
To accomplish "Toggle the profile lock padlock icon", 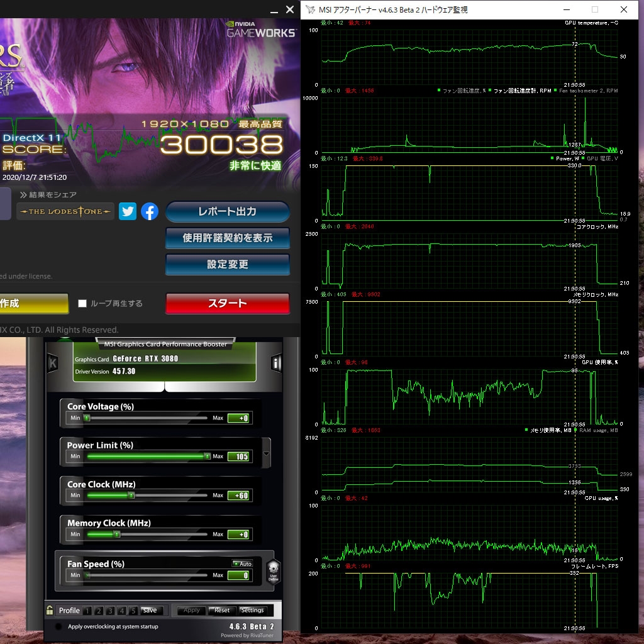I will (x=50, y=610).
